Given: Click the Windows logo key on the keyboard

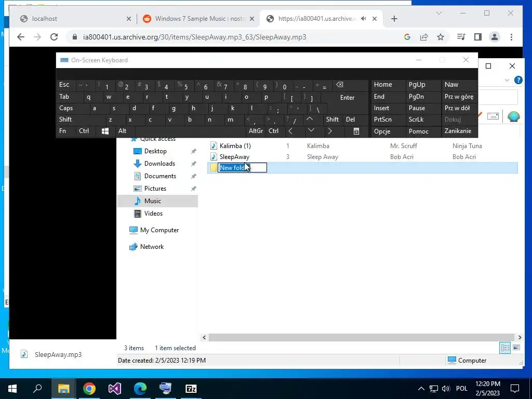Looking at the screenshot, I should coord(105,131).
